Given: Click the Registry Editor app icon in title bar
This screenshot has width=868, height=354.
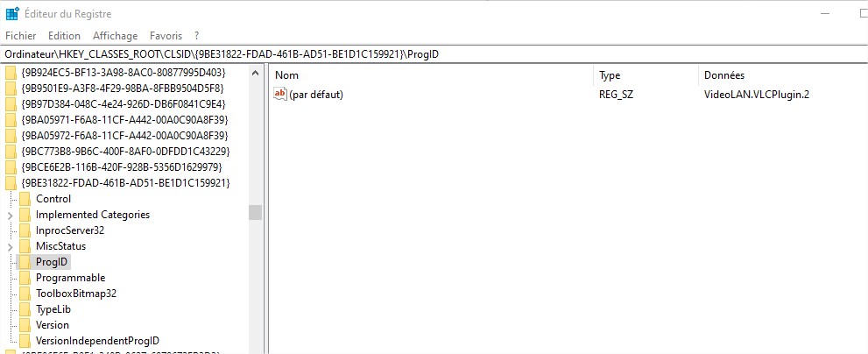Looking at the screenshot, I should [13, 14].
